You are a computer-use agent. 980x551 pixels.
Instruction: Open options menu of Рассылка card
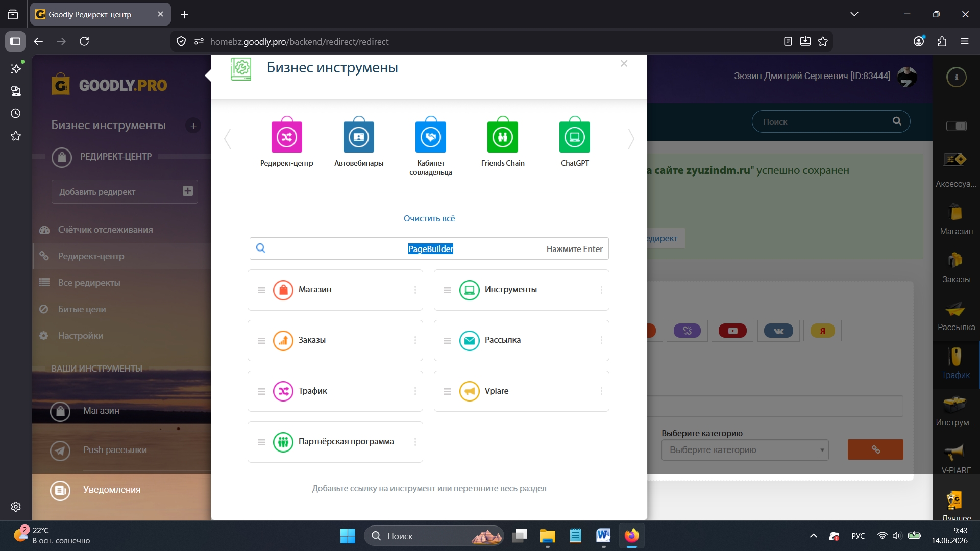tap(602, 340)
